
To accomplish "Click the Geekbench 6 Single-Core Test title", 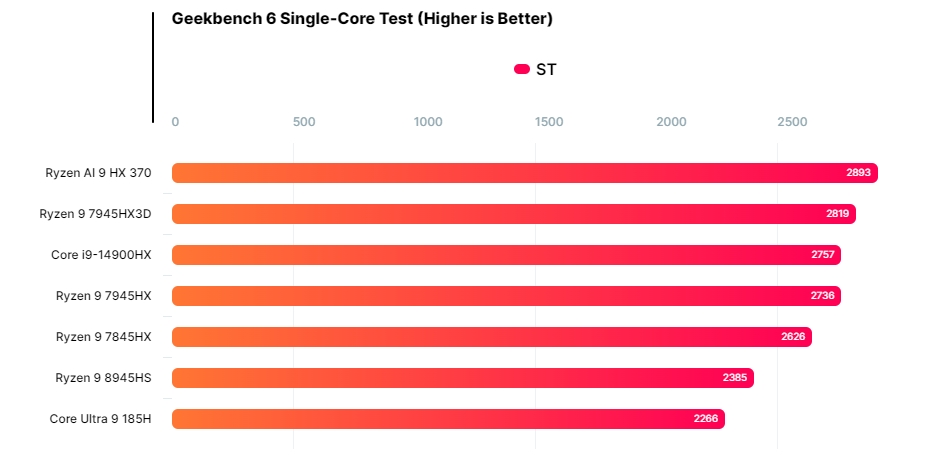I will tap(362, 19).
